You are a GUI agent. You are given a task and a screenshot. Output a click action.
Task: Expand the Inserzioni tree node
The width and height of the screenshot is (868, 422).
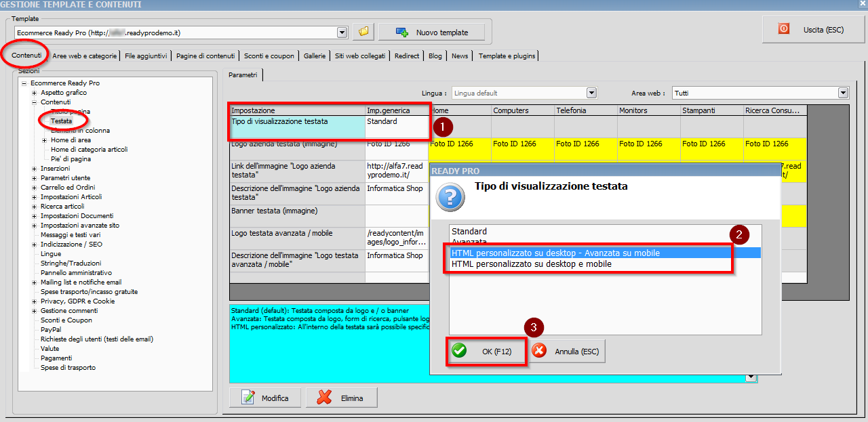pyautogui.click(x=34, y=169)
